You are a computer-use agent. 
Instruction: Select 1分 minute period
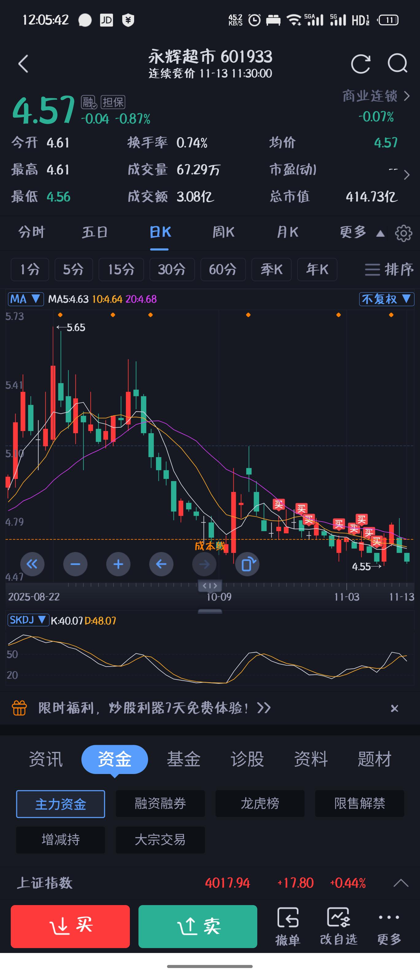30,269
